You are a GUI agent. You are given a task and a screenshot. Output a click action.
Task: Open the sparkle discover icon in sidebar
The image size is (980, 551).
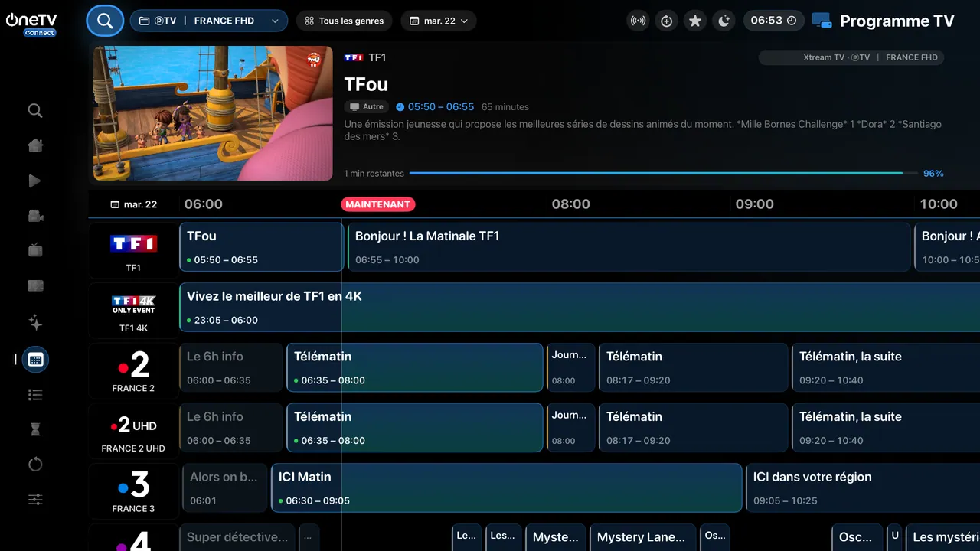pyautogui.click(x=35, y=322)
